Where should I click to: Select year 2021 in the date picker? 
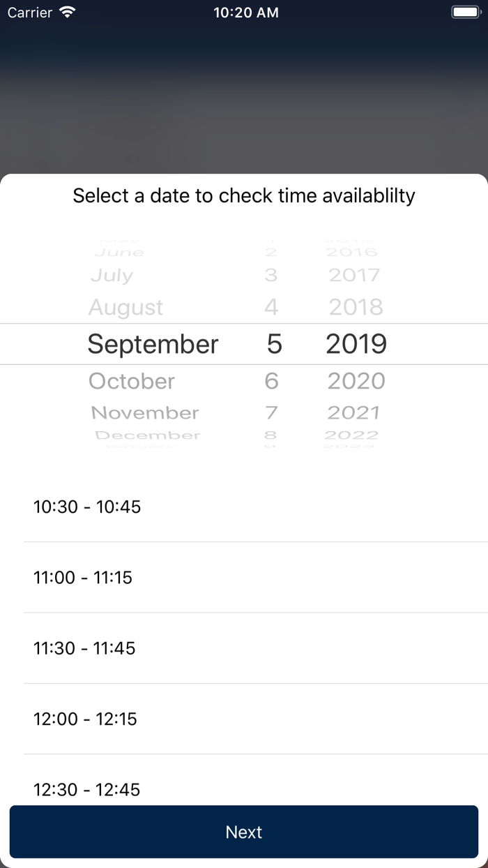pos(354,413)
